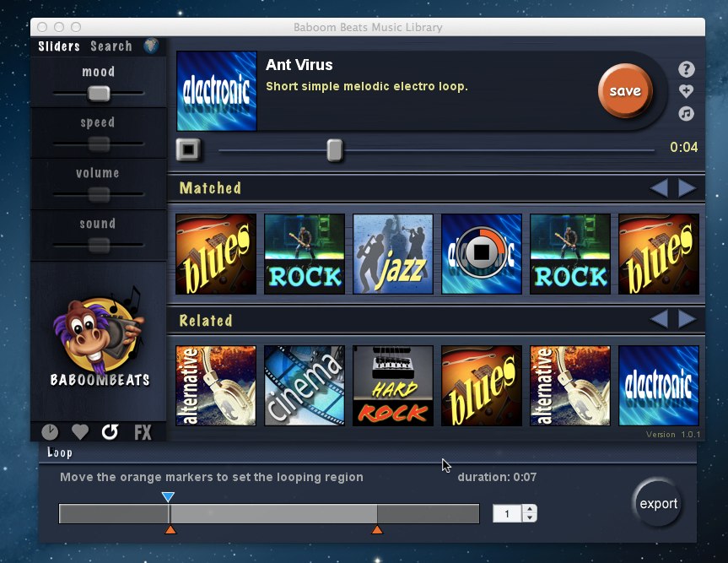Open the heart favorites icon in the sidebar footer

click(80, 432)
